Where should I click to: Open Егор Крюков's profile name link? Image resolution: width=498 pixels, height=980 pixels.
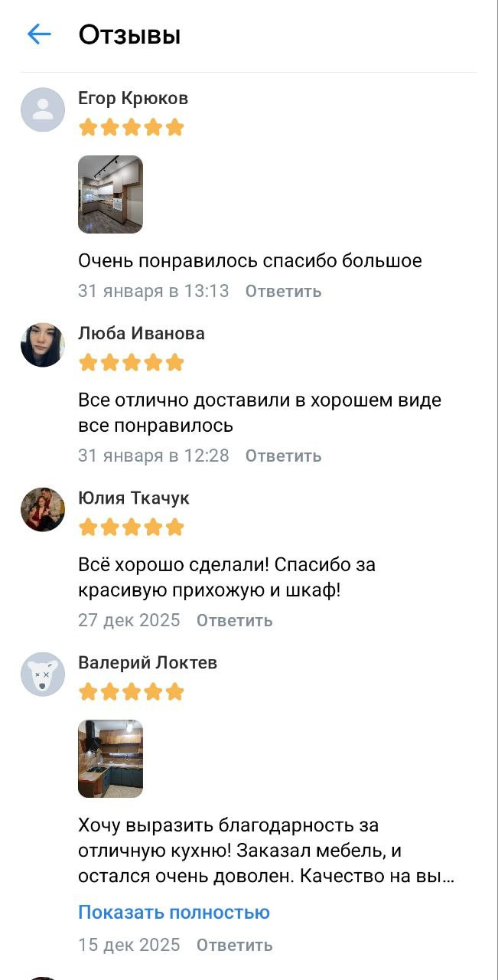point(133,98)
